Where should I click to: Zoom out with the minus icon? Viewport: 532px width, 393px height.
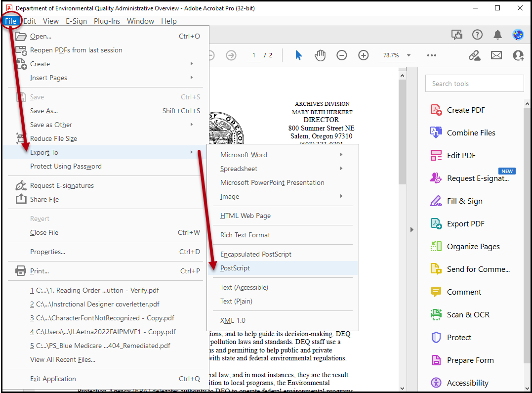click(342, 55)
